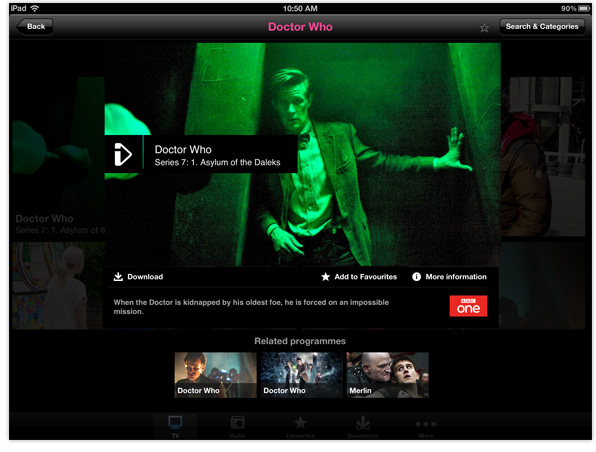Play the episode via iPlayer play icon
Viewport: 596px width, 452px height.
(123, 154)
